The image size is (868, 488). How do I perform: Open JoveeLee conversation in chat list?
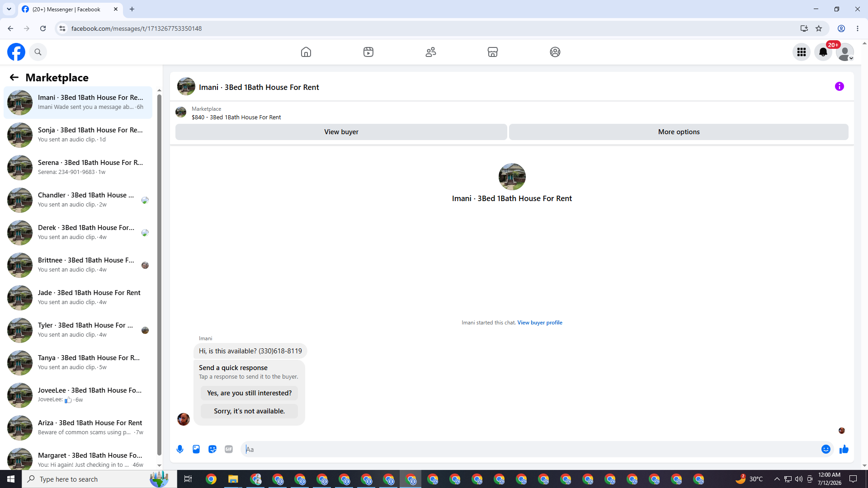point(78,395)
